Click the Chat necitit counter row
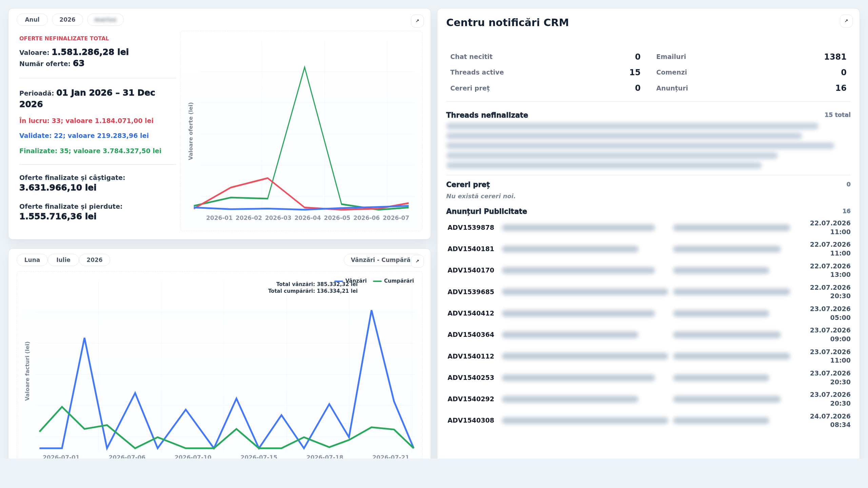The height and width of the screenshot is (488, 868). pos(545,57)
